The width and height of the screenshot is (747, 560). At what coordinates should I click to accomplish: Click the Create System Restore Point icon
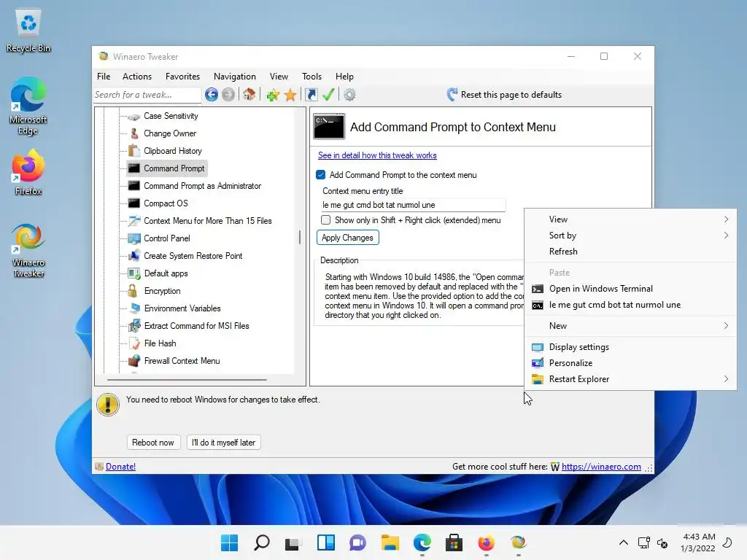click(x=134, y=256)
